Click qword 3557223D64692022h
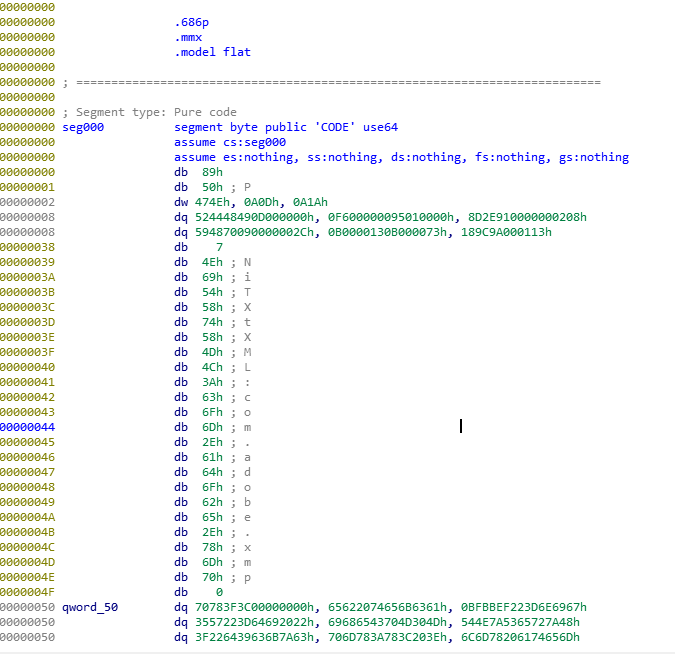The height and width of the screenshot is (654, 675). [x=254, y=623]
